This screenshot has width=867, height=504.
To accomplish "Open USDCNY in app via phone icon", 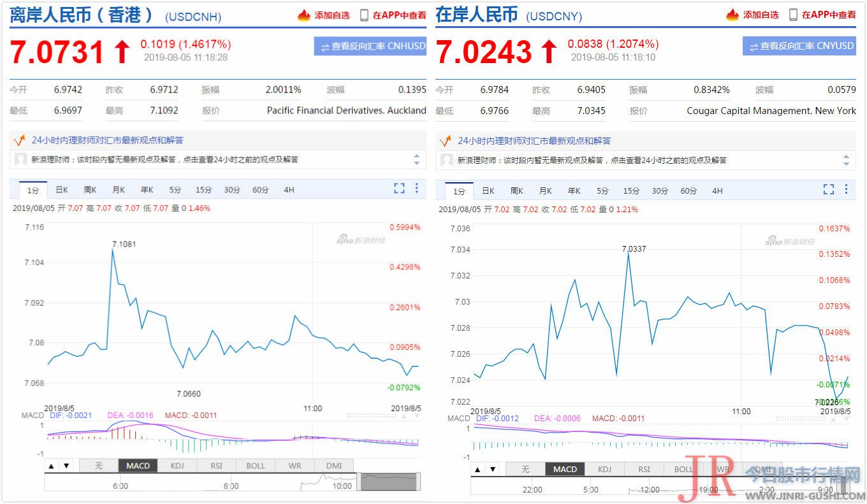I will point(794,15).
